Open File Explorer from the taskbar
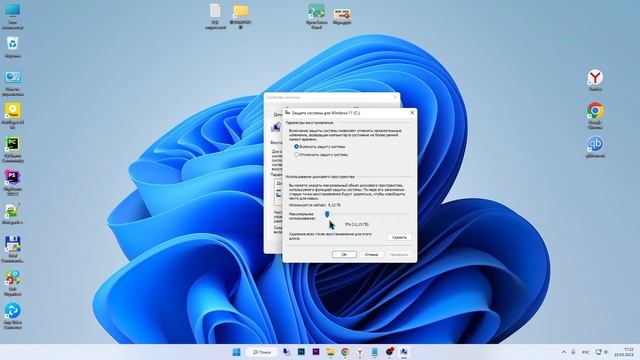 331,352
